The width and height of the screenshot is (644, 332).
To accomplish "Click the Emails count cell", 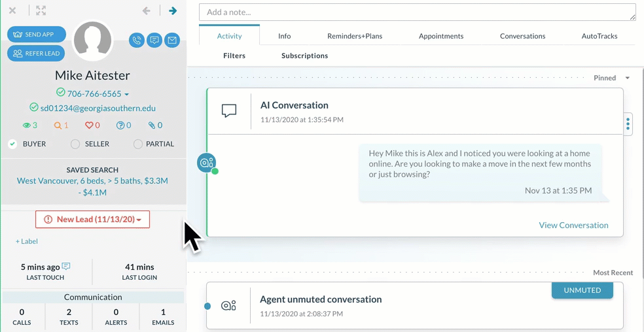I will click(x=164, y=317).
